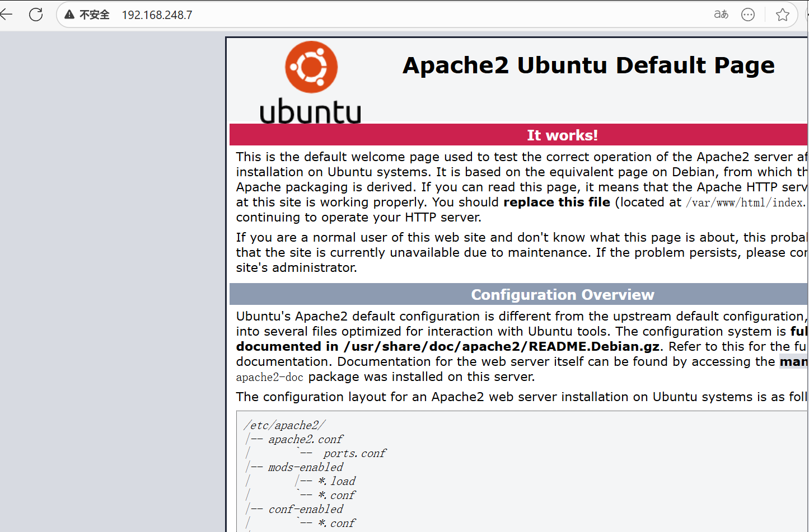Click the apache2-doc package name

[x=269, y=377]
